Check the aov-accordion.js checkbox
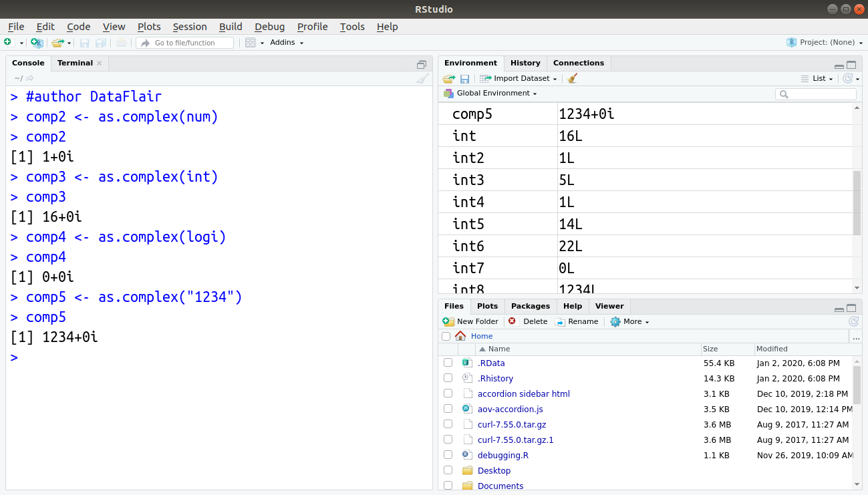Image resolution: width=868 pixels, height=495 pixels. [448, 409]
